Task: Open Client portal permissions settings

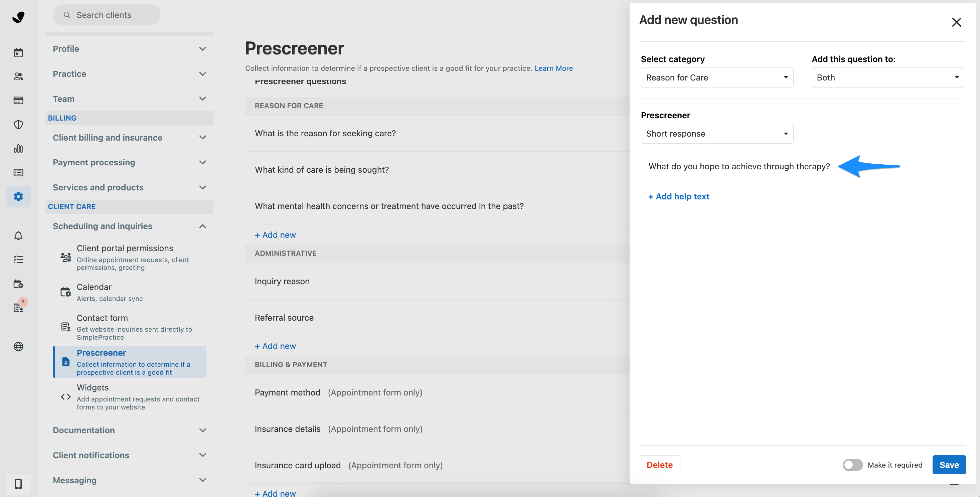Action: click(x=129, y=257)
